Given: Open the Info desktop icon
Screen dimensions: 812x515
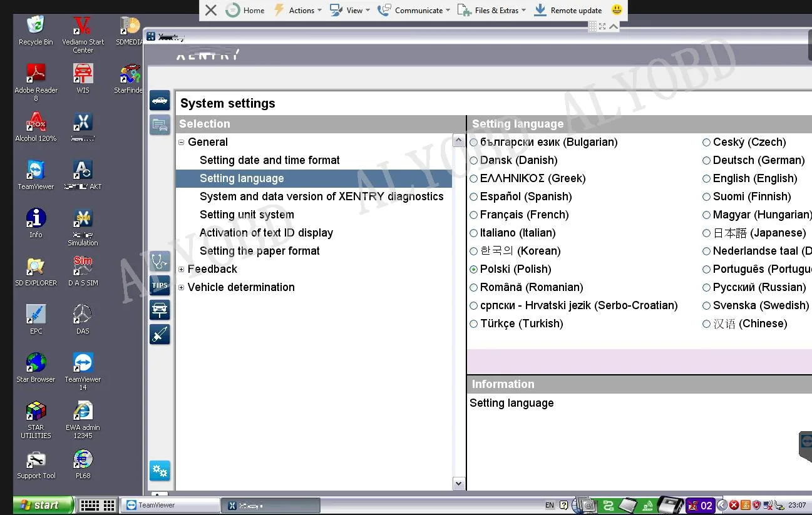Looking at the screenshot, I should pos(36,223).
